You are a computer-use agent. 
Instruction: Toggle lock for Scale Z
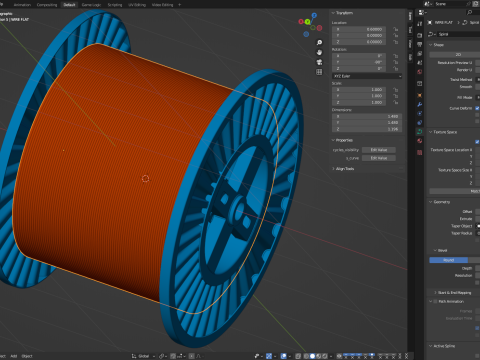click(396, 102)
